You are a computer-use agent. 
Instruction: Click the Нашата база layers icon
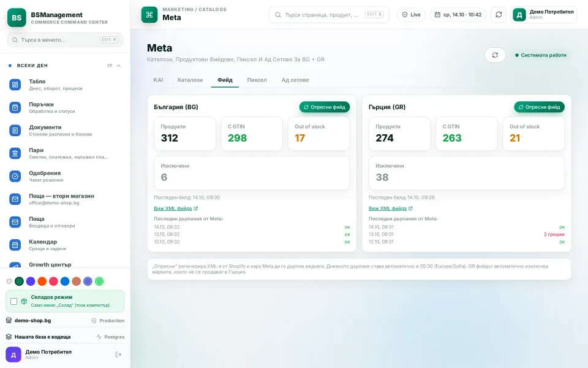click(9, 337)
